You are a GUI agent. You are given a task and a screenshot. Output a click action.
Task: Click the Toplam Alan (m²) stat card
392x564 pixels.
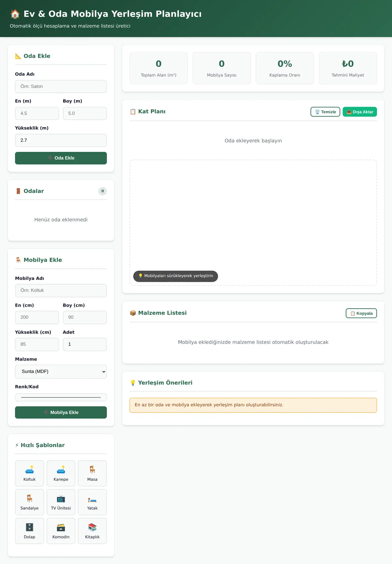point(158,68)
